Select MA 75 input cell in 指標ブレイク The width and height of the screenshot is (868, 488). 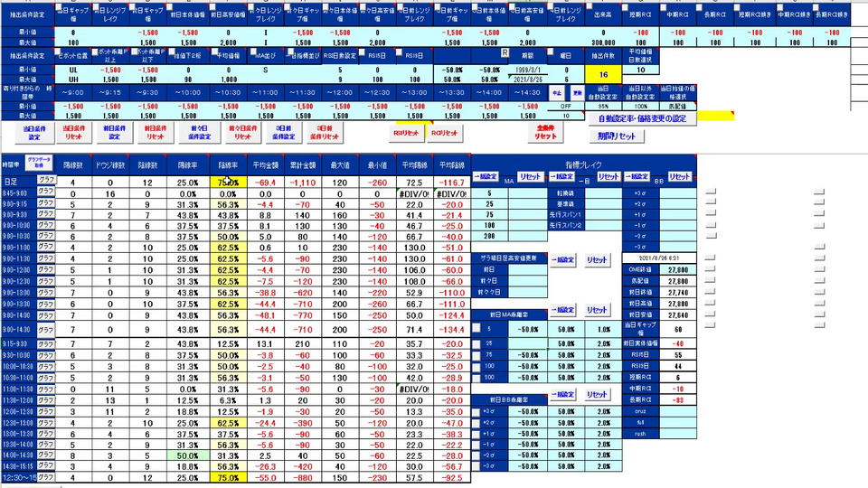click(527, 215)
